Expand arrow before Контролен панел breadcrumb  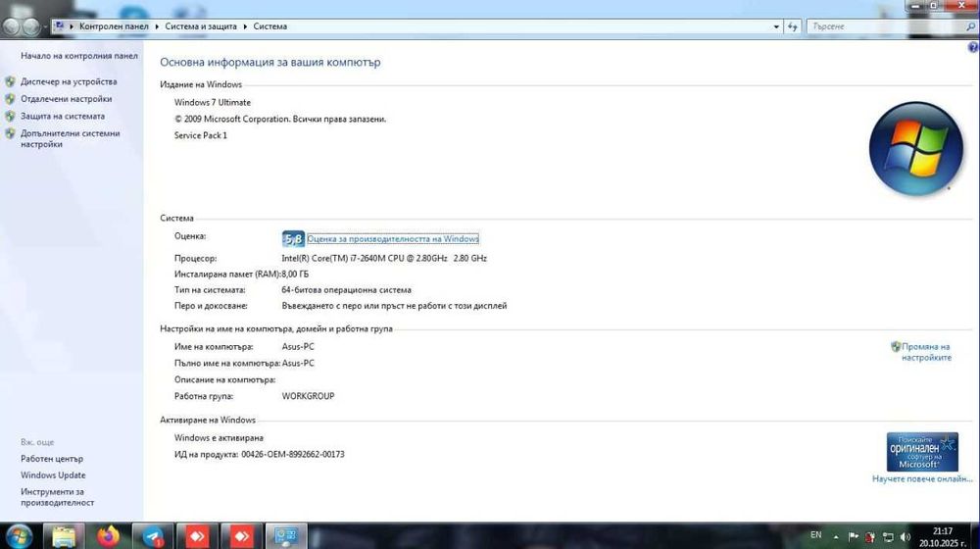click(72, 26)
